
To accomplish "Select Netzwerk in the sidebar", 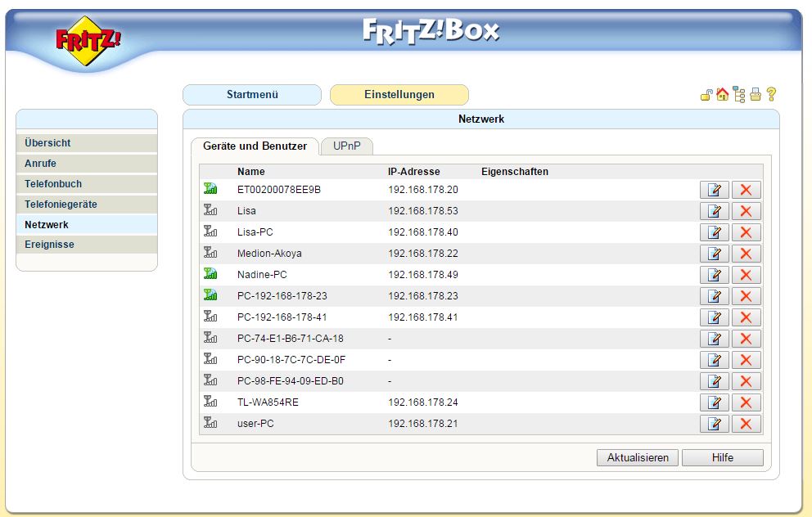I will pos(87,225).
